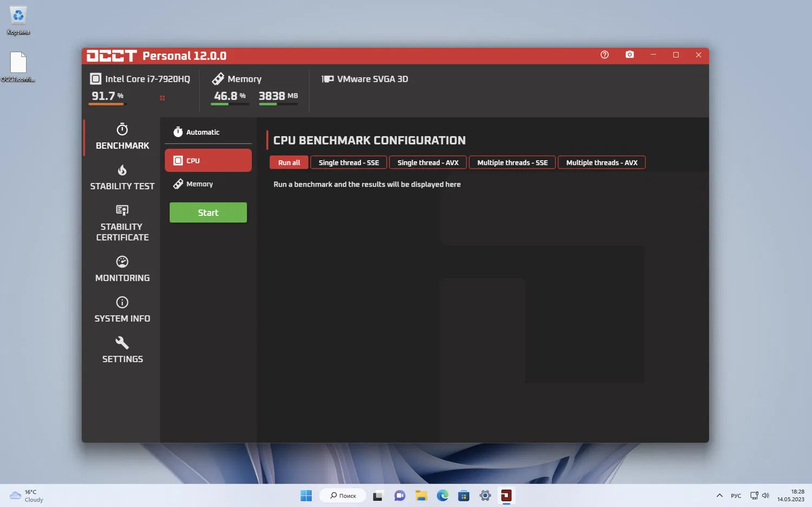Viewport: 812px width, 507px height.
Task: Click the VMware SVGA 3D label
Action: [x=372, y=79]
